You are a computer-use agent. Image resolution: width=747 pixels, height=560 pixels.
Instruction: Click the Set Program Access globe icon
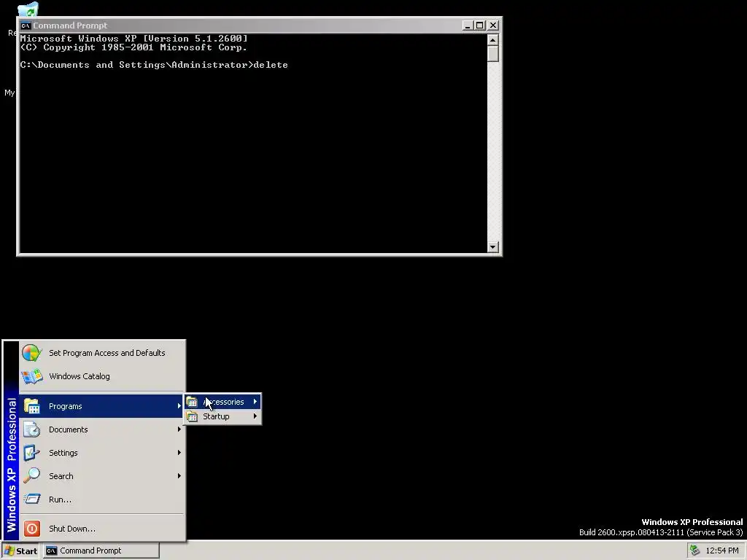(32, 353)
